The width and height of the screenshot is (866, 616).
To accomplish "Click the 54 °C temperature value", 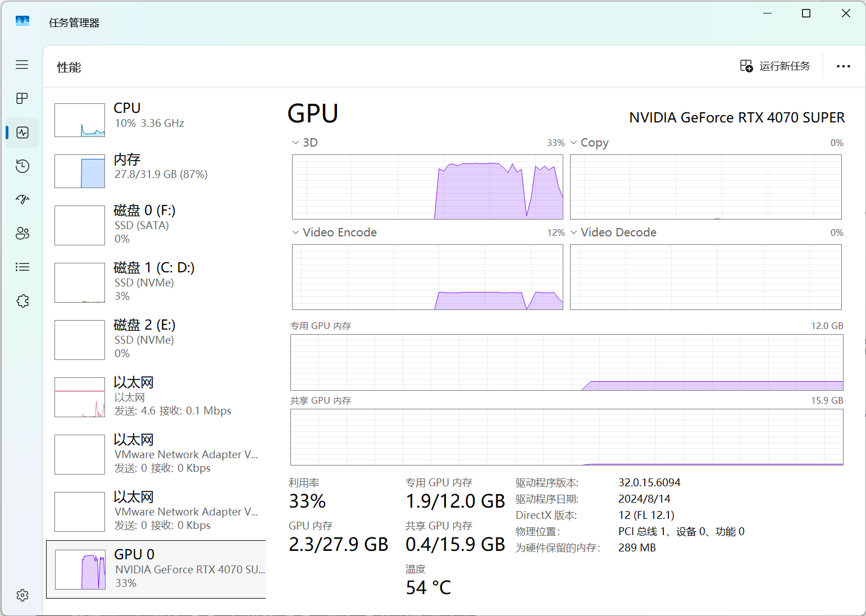I will click(x=429, y=587).
